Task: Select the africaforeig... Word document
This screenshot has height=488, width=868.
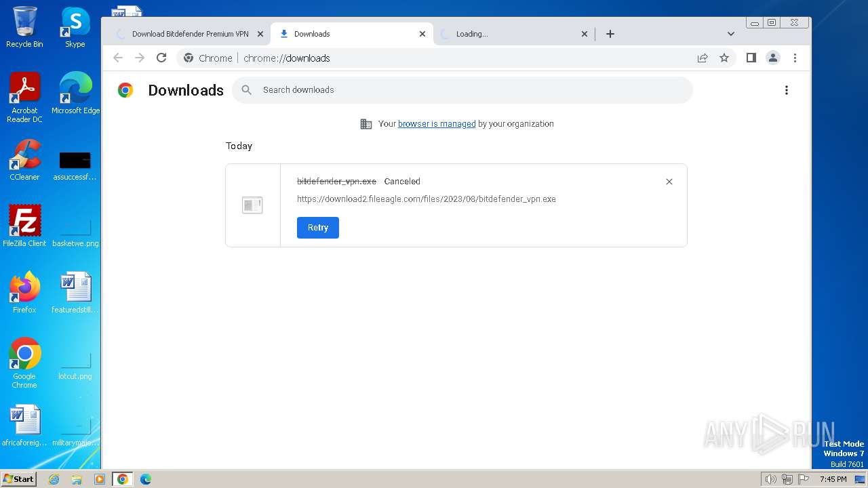Action: click(24, 426)
